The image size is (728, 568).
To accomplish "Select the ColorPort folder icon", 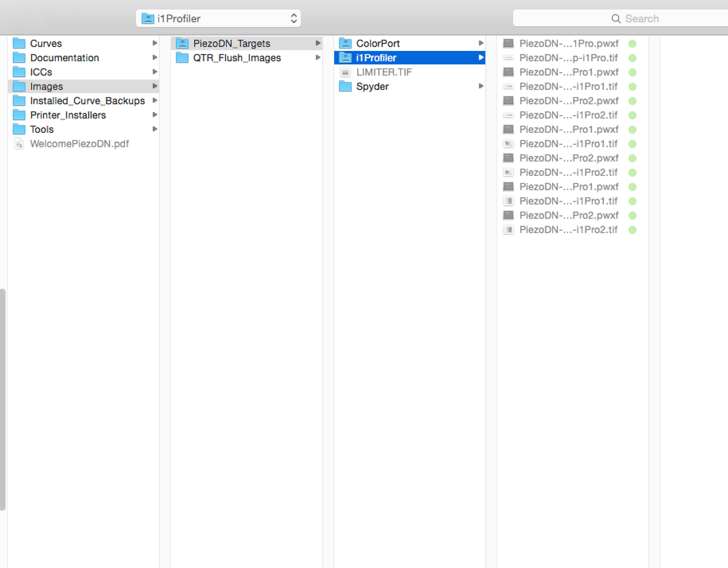I will coord(345,43).
